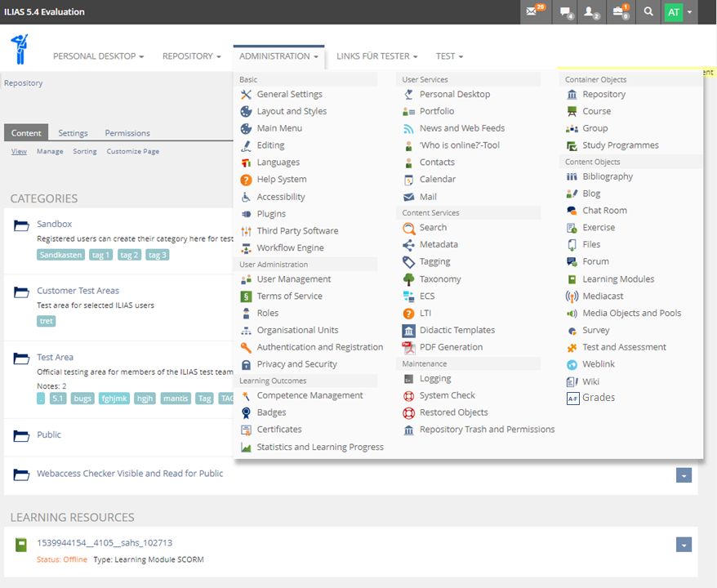Viewport: 717px width, 588px height.
Task: Choose Test and Assessment menu entry
Action: click(624, 347)
